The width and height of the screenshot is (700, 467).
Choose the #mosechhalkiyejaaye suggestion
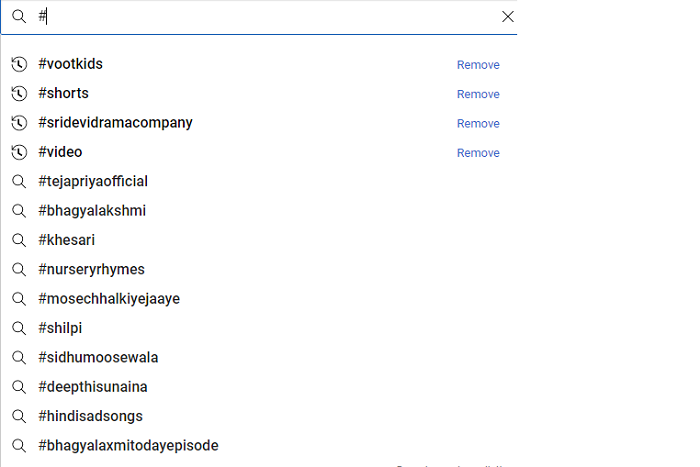[109, 299]
